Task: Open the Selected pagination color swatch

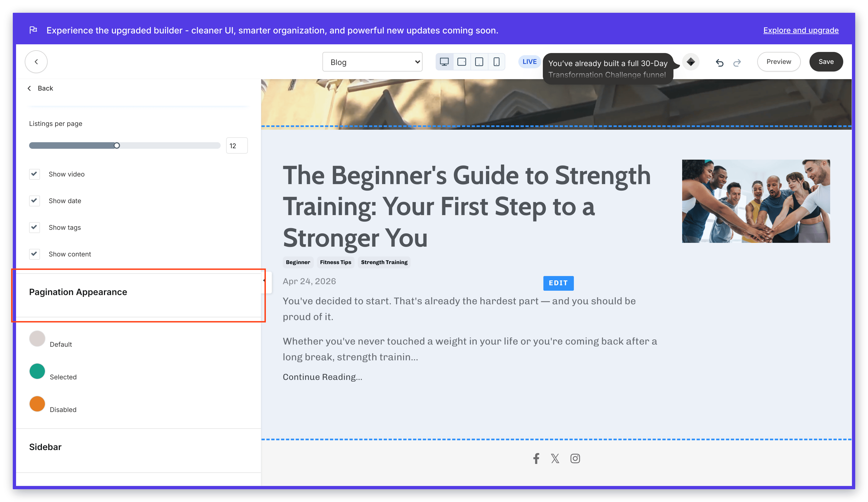Action: 37,371
